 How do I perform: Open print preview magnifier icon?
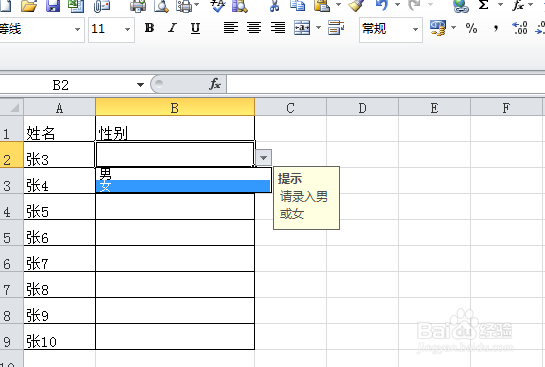click(x=161, y=6)
